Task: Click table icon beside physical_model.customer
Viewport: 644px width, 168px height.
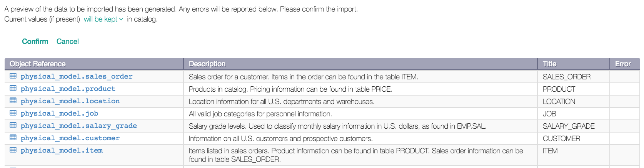Action: coord(13,138)
